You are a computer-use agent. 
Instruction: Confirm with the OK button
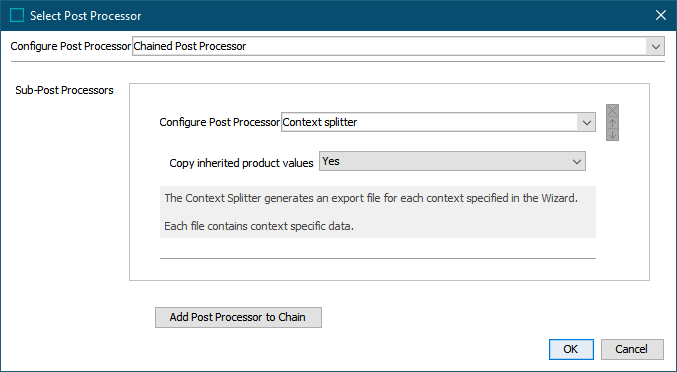point(571,349)
